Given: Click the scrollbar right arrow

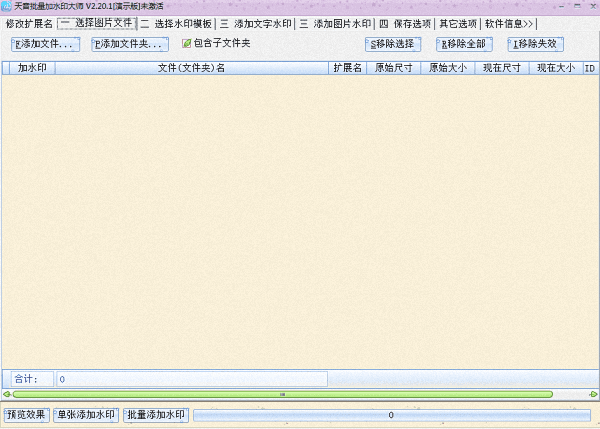Looking at the screenshot, I should click(593, 394).
